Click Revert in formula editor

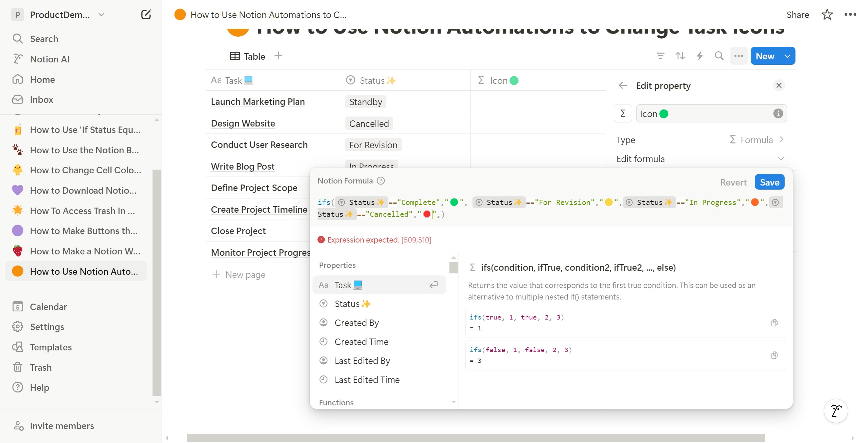click(733, 182)
